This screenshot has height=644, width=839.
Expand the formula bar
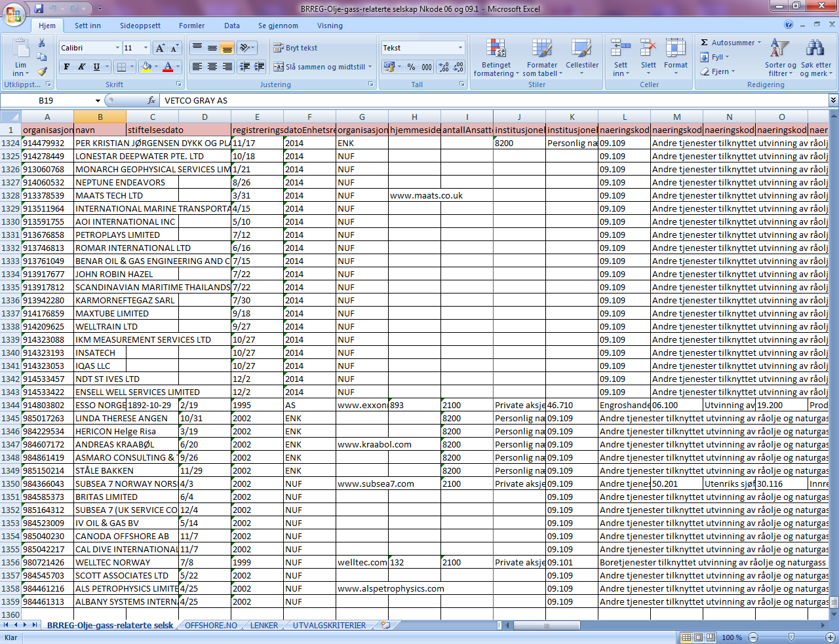tap(833, 100)
